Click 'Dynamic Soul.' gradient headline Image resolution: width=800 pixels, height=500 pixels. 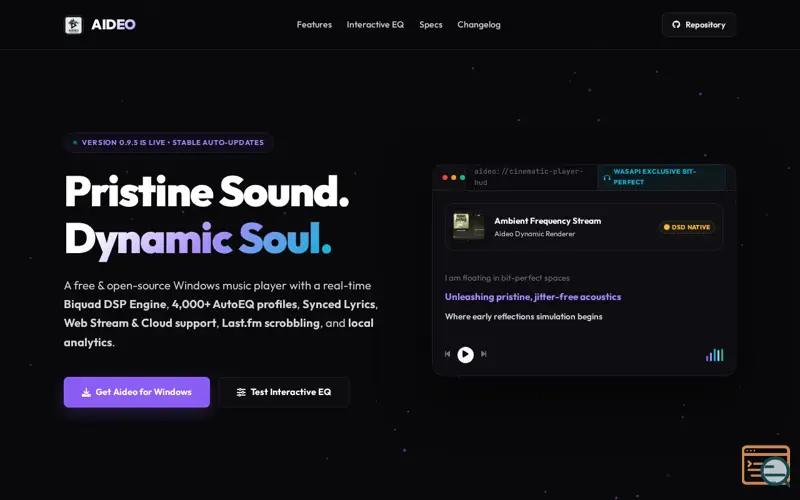tap(197, 239)
